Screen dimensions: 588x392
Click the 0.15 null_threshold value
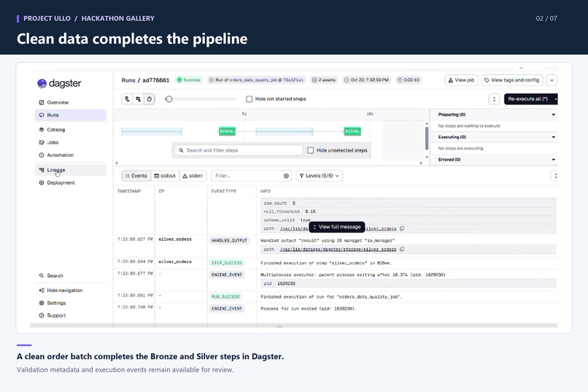[310, 212]
